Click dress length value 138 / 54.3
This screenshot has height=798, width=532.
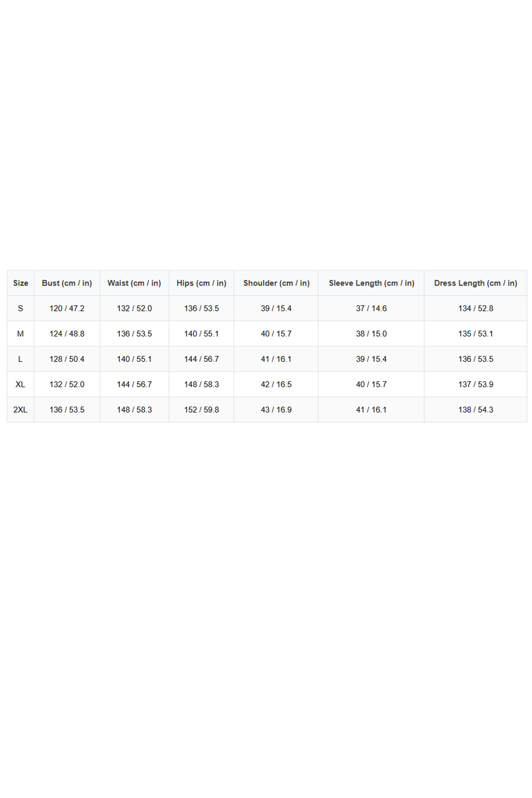tap(475, 410)
